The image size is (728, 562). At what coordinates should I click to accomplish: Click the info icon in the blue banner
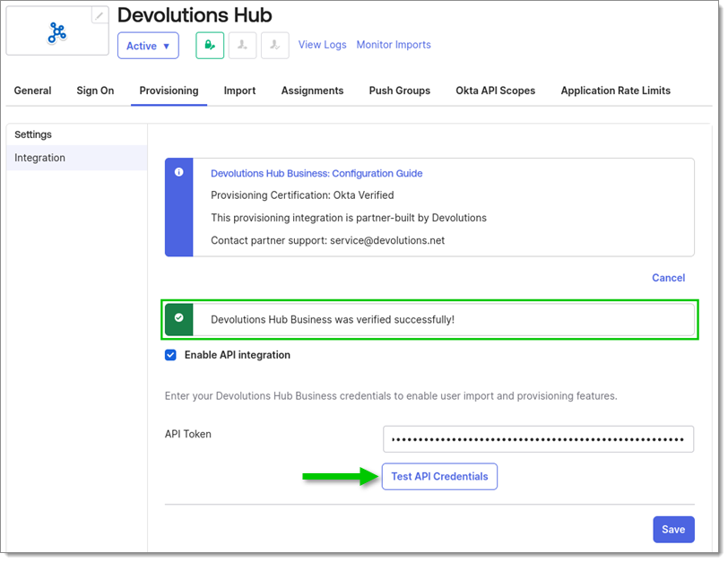(178, 172)
